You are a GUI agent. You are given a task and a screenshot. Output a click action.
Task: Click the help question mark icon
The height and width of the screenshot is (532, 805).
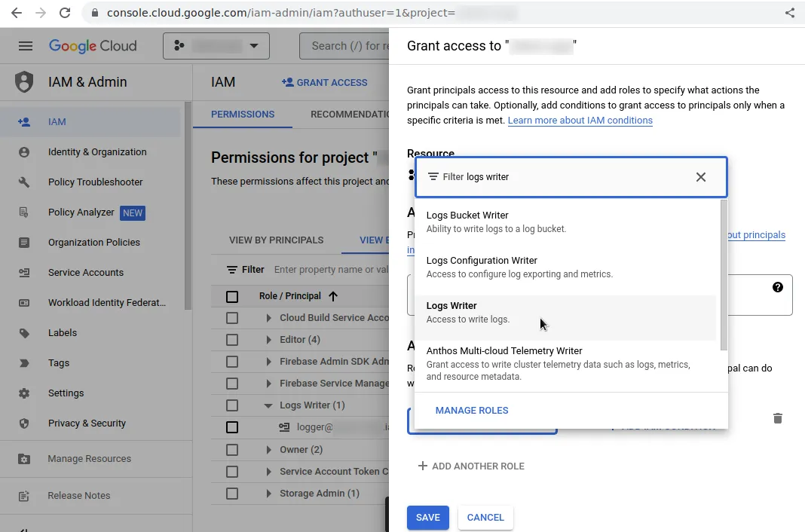click(778, 287)
